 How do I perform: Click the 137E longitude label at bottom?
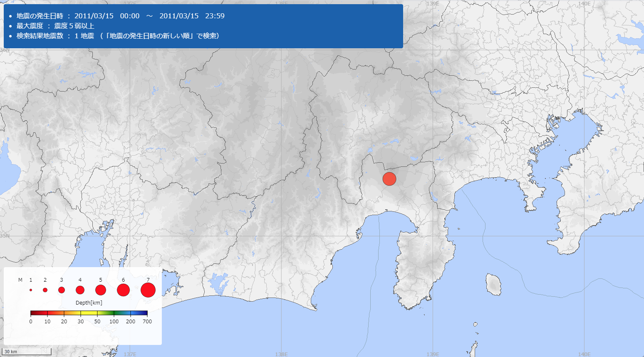pyautogui.click(x=130, y=354)
